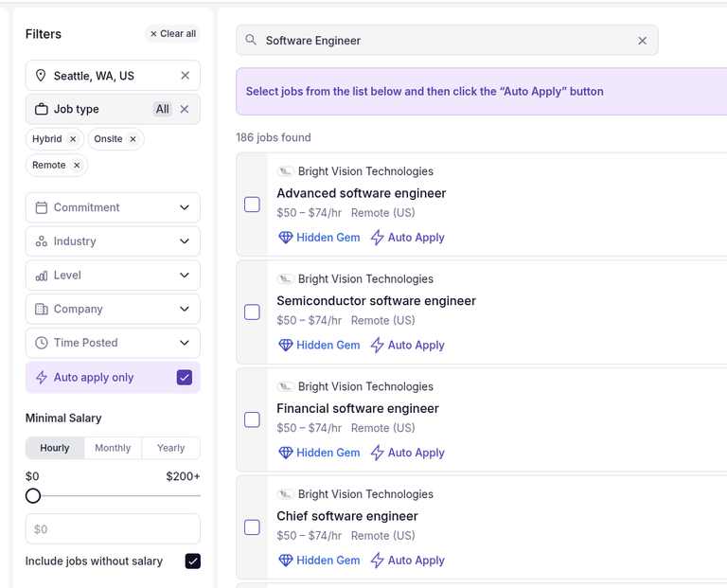Click Auto Apply on Advanced software engineer

[x=408, y=238]
